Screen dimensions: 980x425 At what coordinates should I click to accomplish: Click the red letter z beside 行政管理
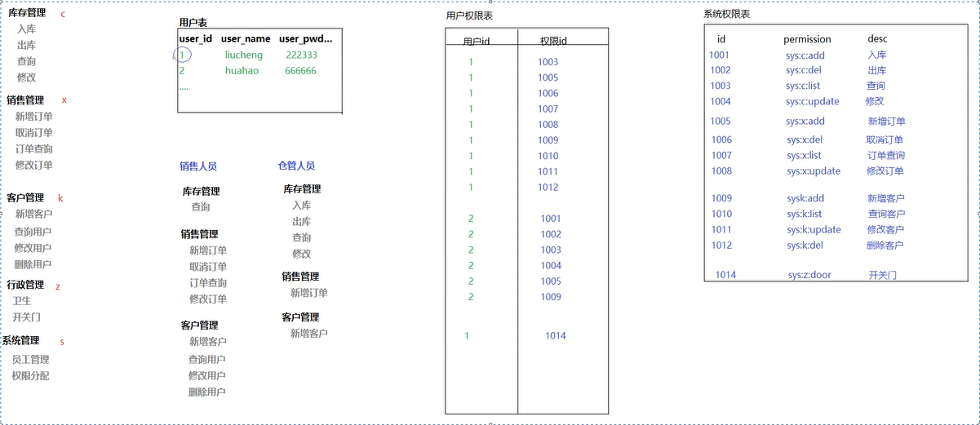pos(58,286)
